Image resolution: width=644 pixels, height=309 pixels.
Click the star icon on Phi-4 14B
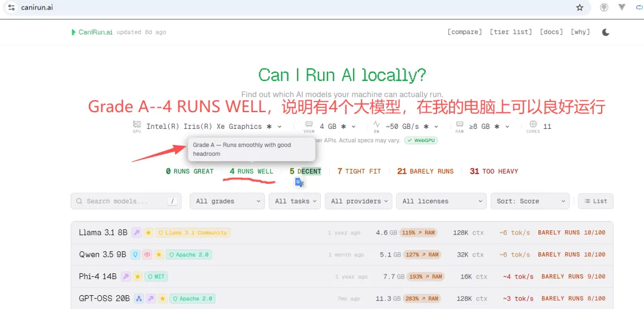tap(138, 277)
